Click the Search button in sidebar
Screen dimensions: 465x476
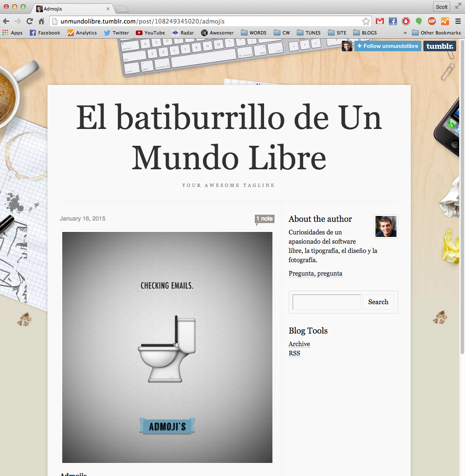coord(378,302)
